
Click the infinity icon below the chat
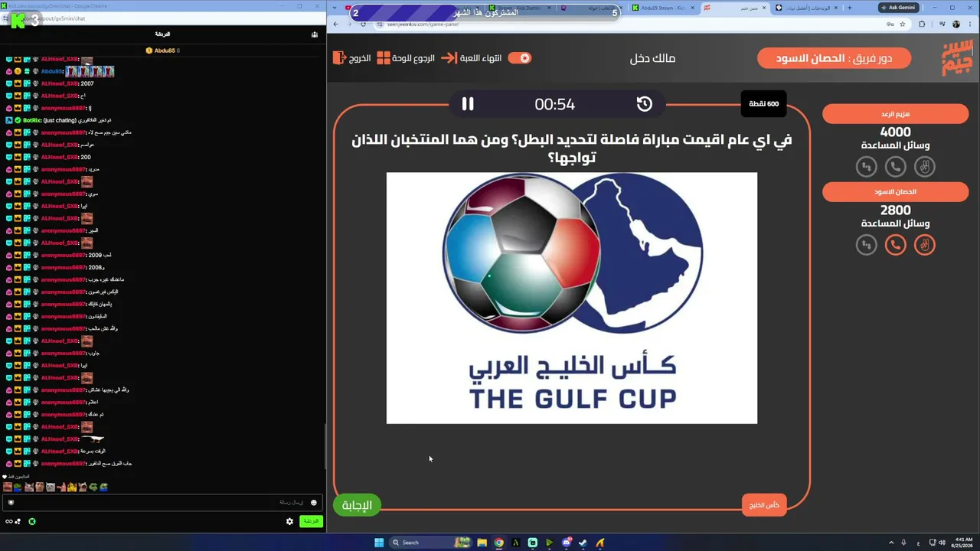click(9, 522)
